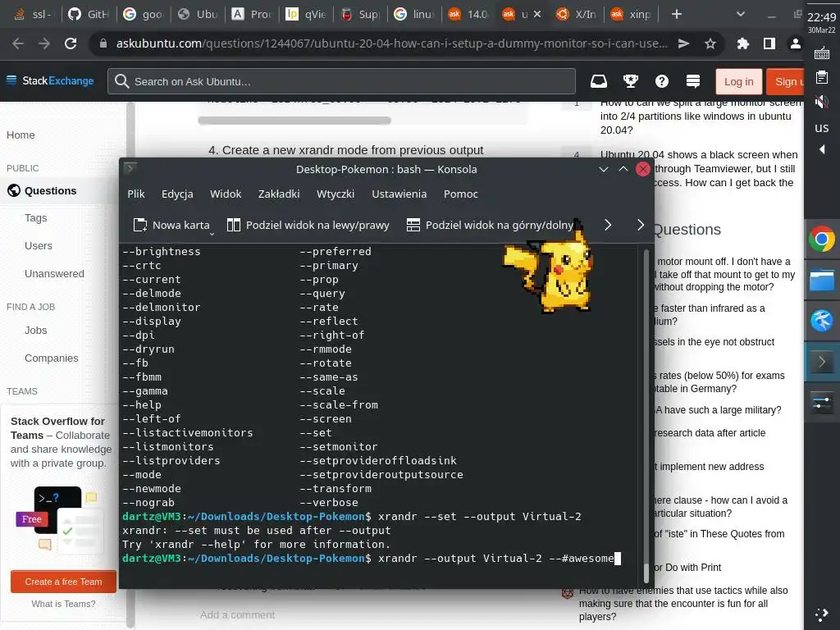Image resolution: width=840 pixels, height=630 pixels.
Task: Open Wtyczki menu in Konsole
Action: (336, 194)
